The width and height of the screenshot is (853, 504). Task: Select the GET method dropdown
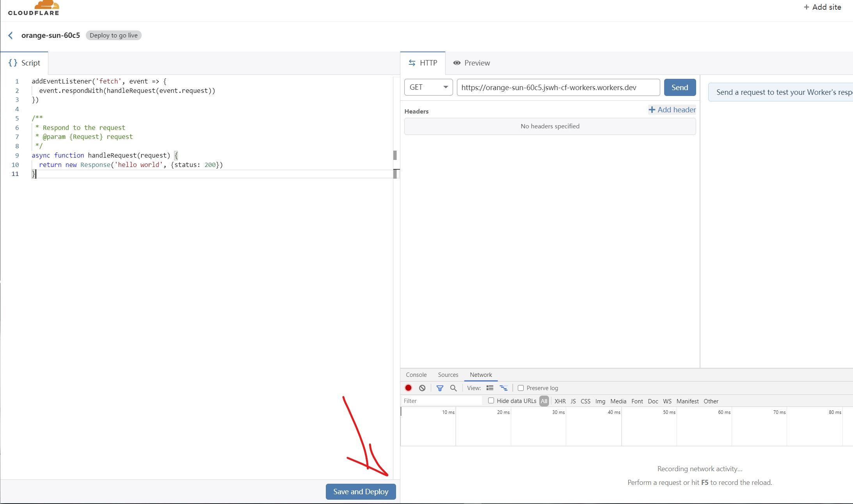coord(428,87)
